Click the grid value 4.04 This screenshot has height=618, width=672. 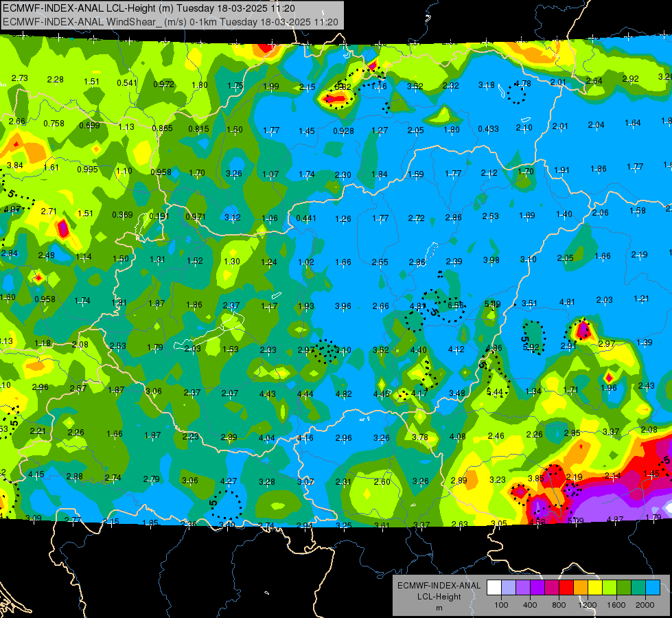tap(267, 438)
